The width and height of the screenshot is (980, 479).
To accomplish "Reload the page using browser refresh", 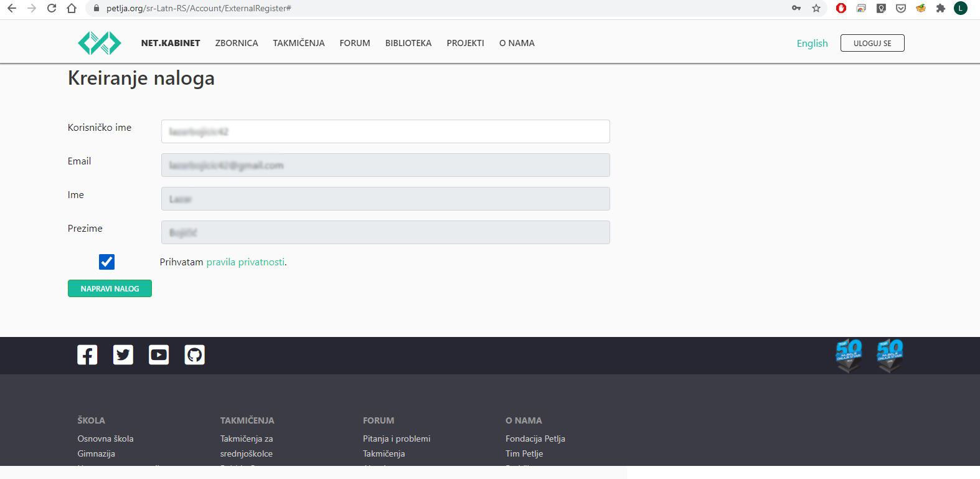I will tap(52, 8).
